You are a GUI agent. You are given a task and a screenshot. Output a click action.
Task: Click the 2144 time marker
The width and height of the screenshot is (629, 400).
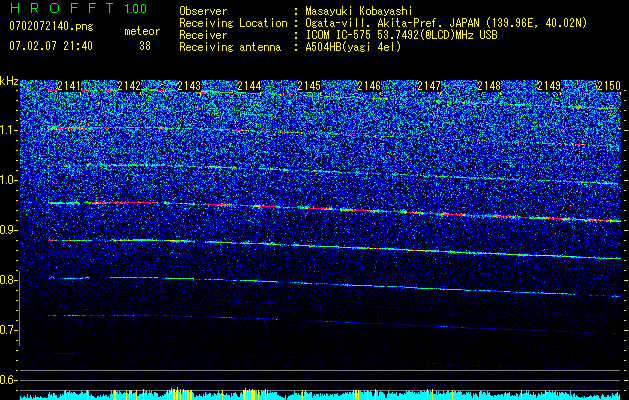click(249, 85)
